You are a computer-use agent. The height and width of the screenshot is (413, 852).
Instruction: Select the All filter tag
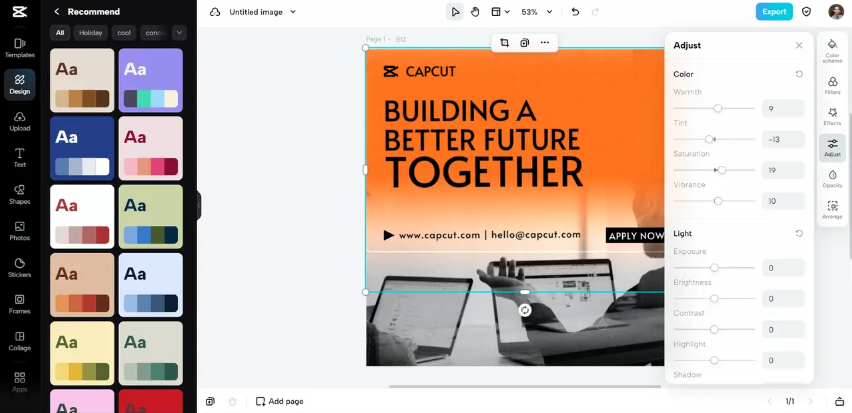tap(60, 33)
